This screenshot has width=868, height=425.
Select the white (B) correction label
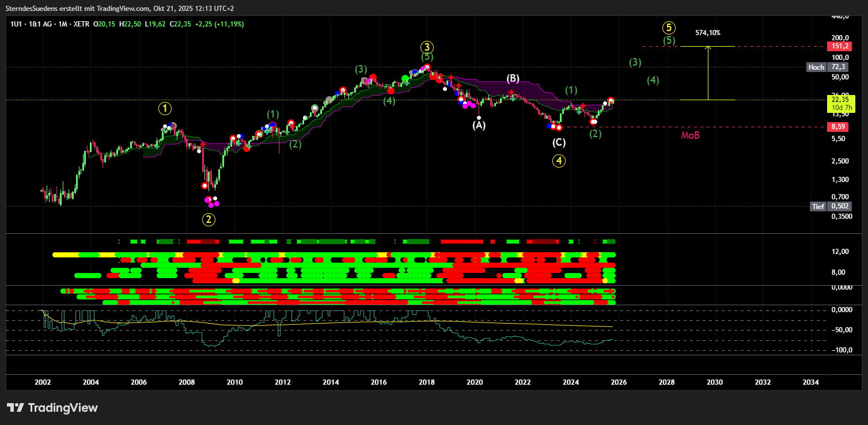click(x=513, y=78)
